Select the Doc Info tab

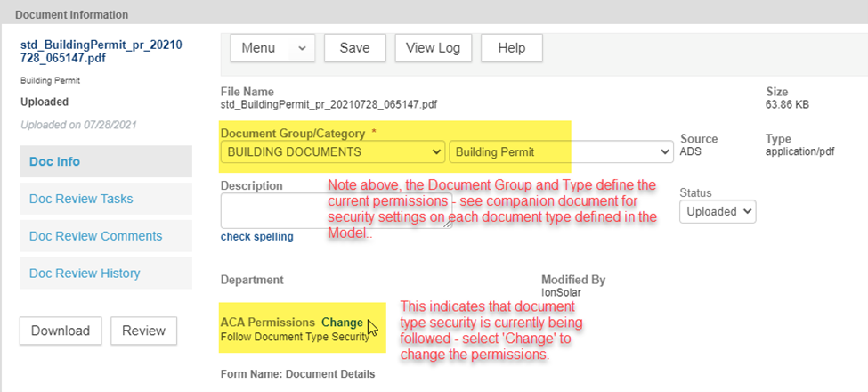click(55, 161)
